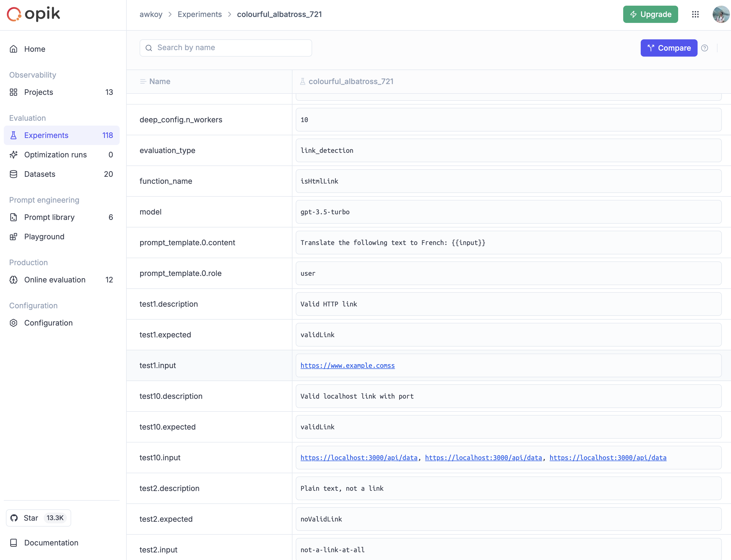Open Documentation from the sidebar
This screenshot has height=560, width=731.
click(x=51, y=543)
